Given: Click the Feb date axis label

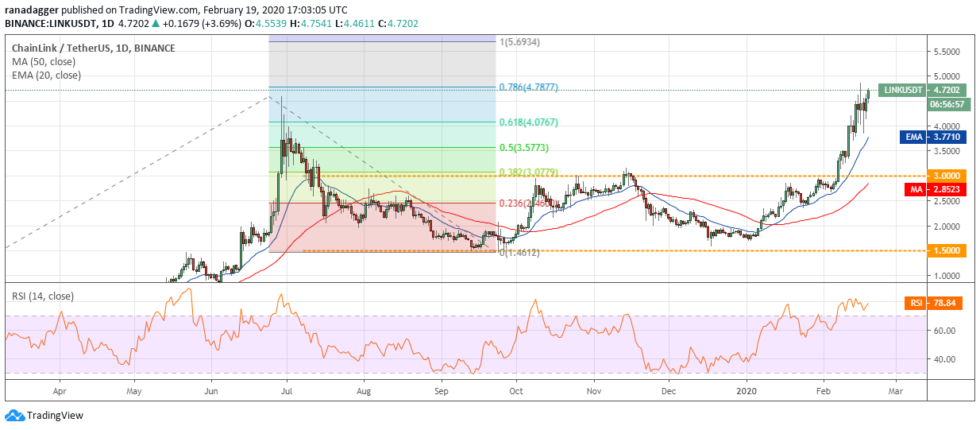Looking at the screenshot, I should pos(824,391).
